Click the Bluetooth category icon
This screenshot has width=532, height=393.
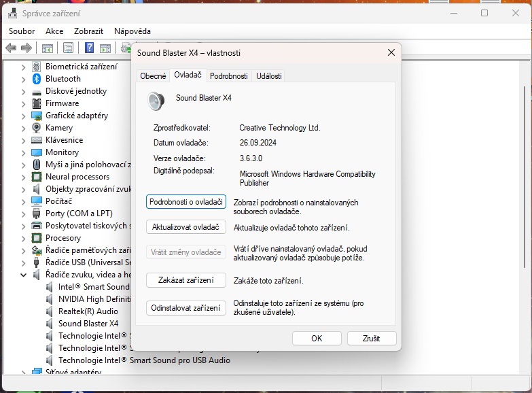click(37, 79)
